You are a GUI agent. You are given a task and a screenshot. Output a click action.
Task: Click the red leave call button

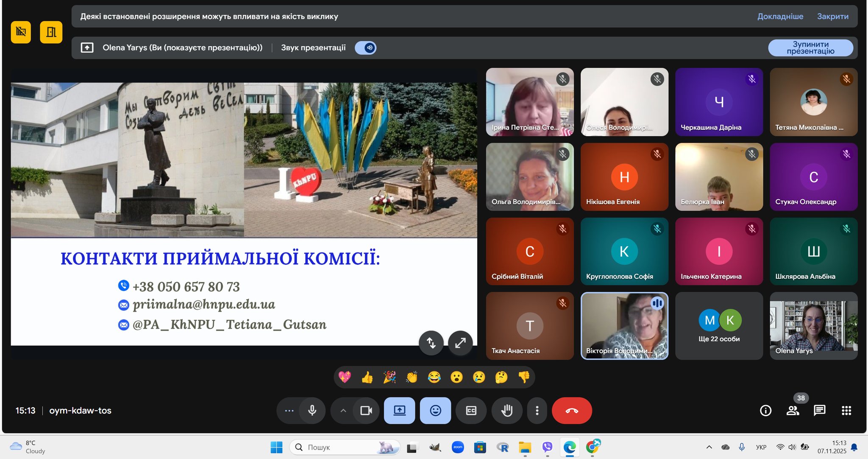571,410
